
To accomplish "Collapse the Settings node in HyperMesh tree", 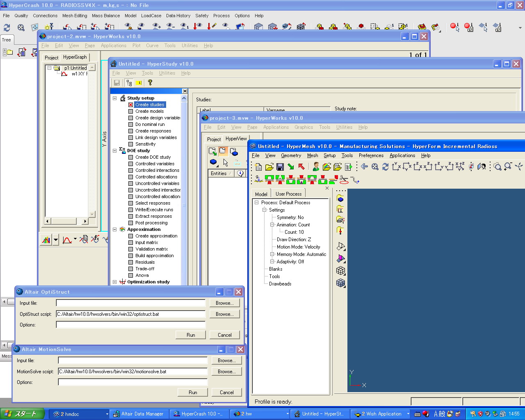I will coord(264,210).
